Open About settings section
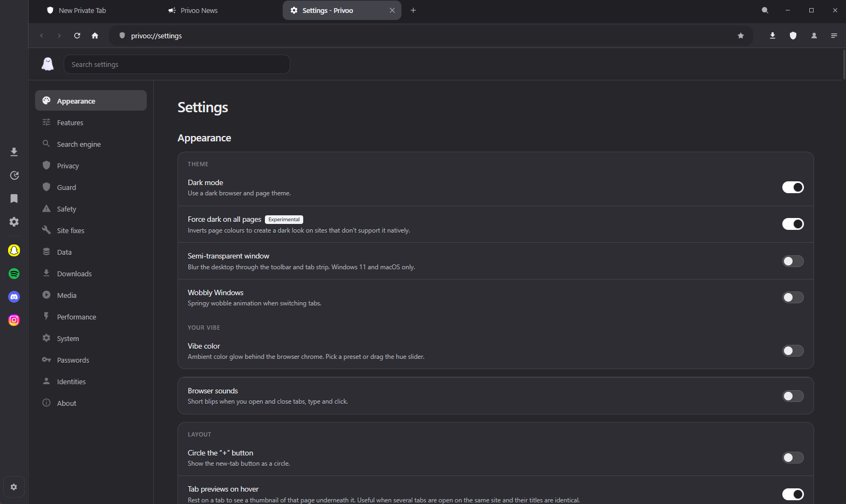 (91, 403)
